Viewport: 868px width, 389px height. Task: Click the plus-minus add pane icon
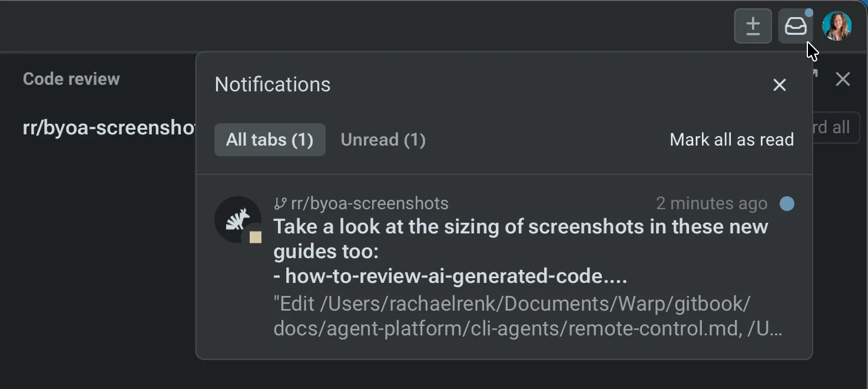[x=753, y=25]
